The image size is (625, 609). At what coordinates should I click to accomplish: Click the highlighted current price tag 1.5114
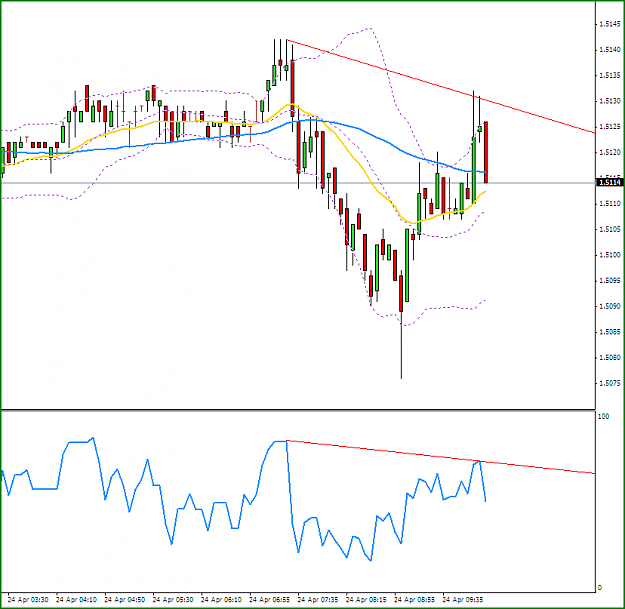(609, 183)
